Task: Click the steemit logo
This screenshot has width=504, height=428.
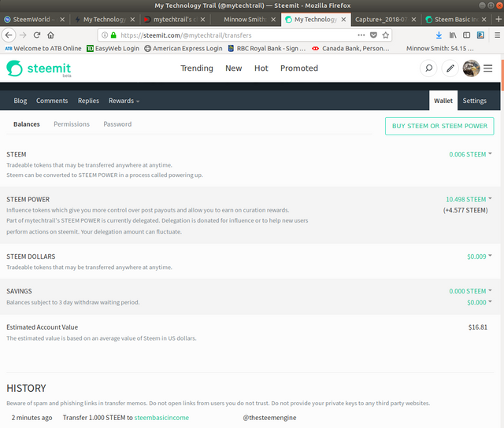Action: pos(39,68)
